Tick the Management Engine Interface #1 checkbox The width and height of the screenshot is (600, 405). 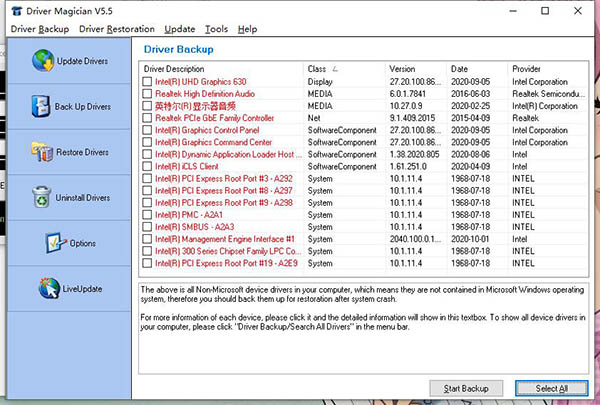tap(147, 239)
